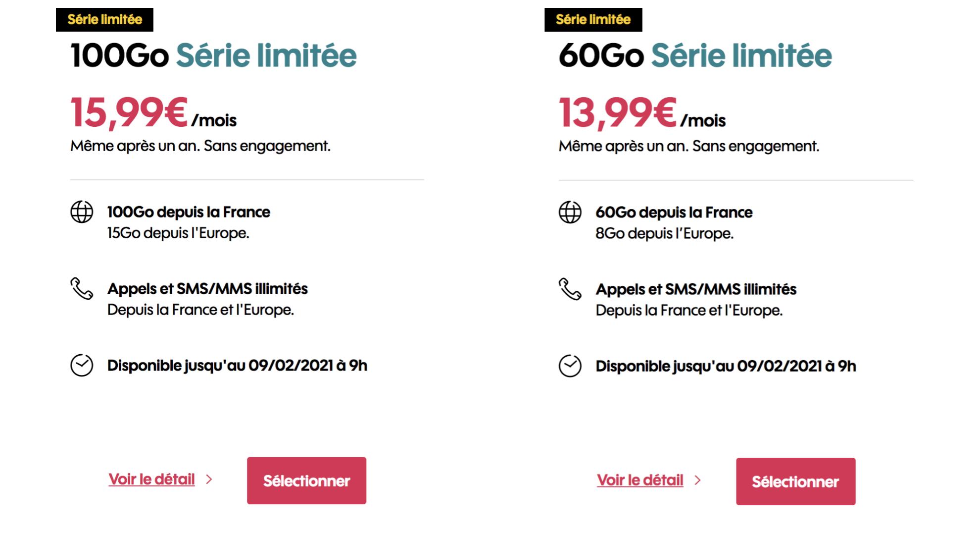
Task: Open Voir le détail for the 60Go plan
Action: tap(640, 480)
